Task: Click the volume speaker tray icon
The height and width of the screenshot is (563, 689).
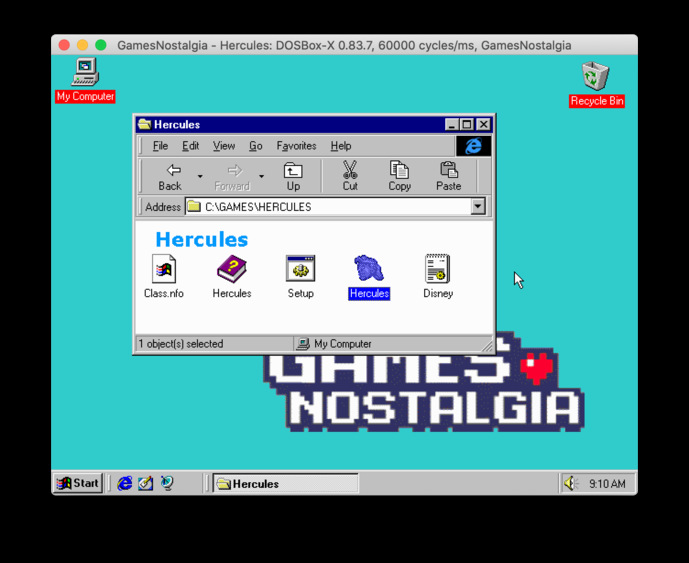Action: click(x=571, y=483)
